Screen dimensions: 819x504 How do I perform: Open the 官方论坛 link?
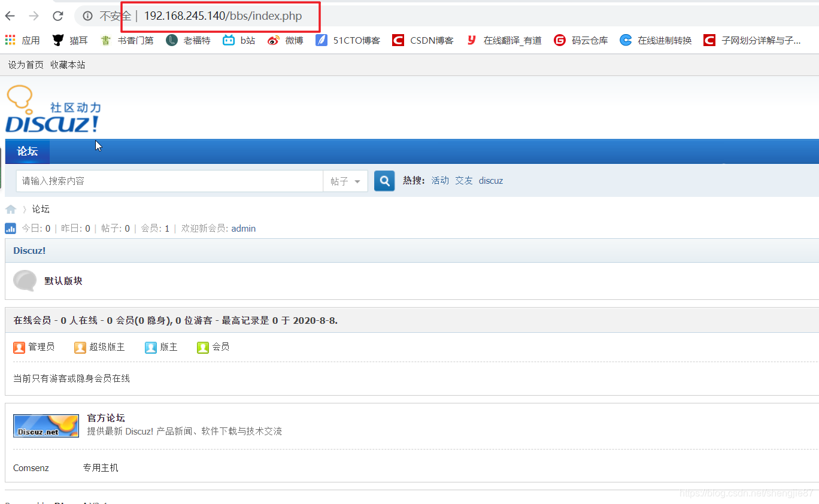click(106, 418)
